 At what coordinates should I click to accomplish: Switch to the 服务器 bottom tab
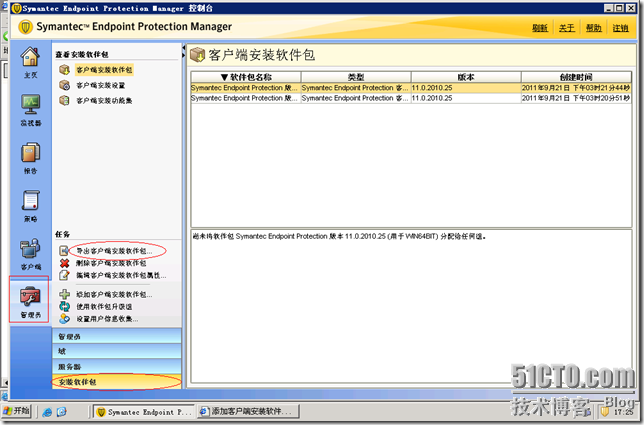[117, 367]
